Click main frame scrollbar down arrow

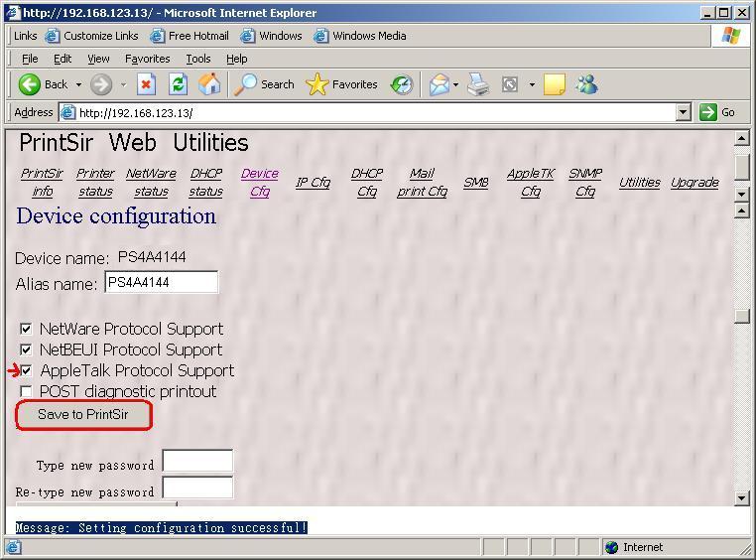(742, 498)
